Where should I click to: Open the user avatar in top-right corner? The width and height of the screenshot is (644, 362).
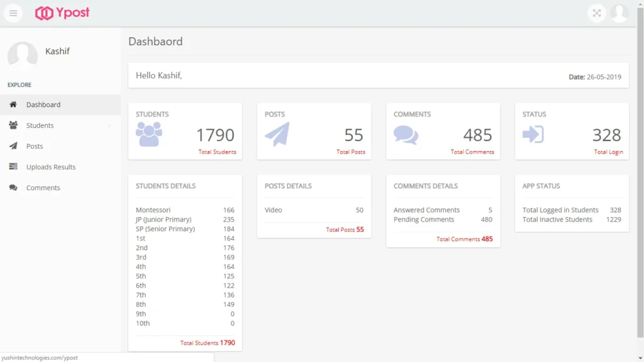[619, 13]
